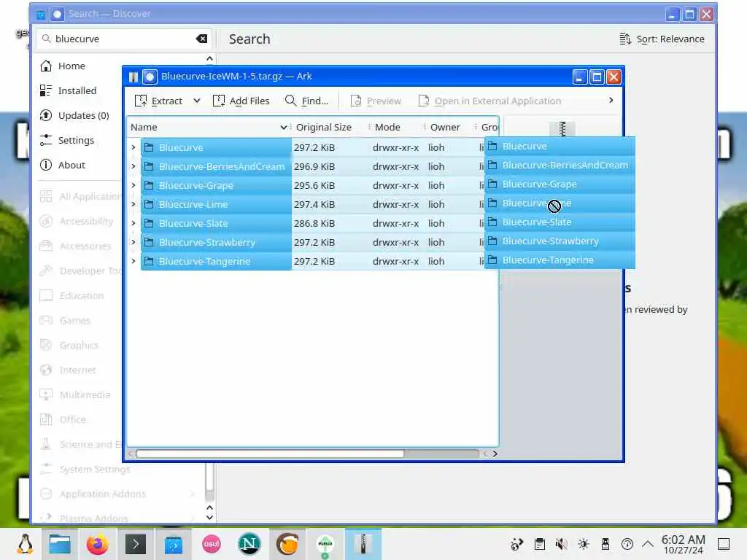This screenshot has width=747, height=560.
Task: Select Bluecurve-Lime in archive list
Action: click(216, 204)
